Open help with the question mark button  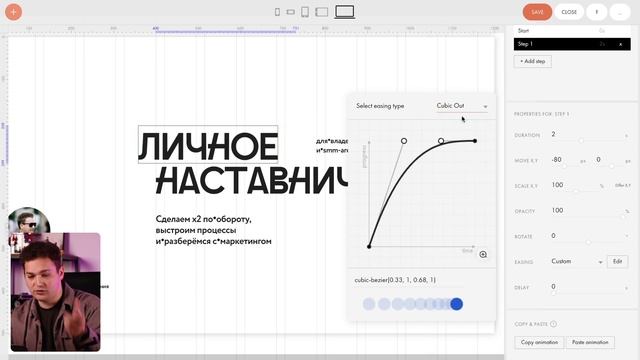596,12
